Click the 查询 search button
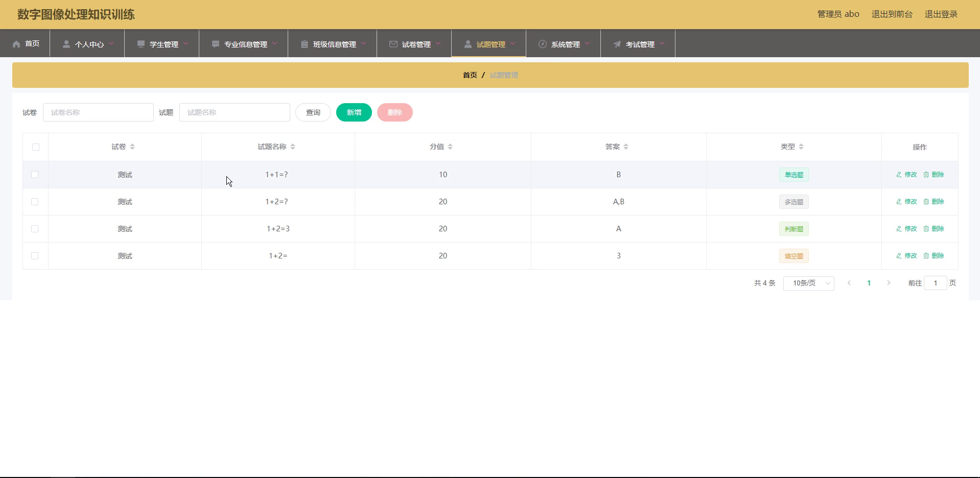The height and width of the screenshot is (478, 980). [313, 112]
